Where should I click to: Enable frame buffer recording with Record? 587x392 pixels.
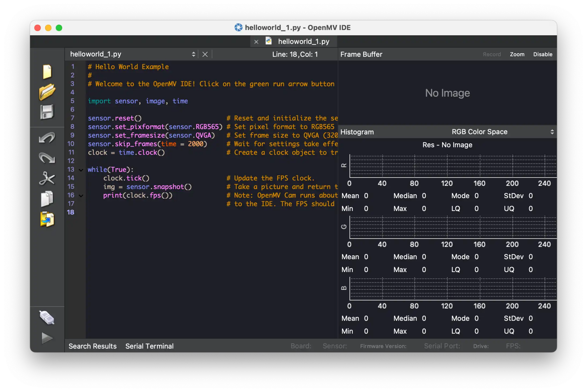click(492, 54)
